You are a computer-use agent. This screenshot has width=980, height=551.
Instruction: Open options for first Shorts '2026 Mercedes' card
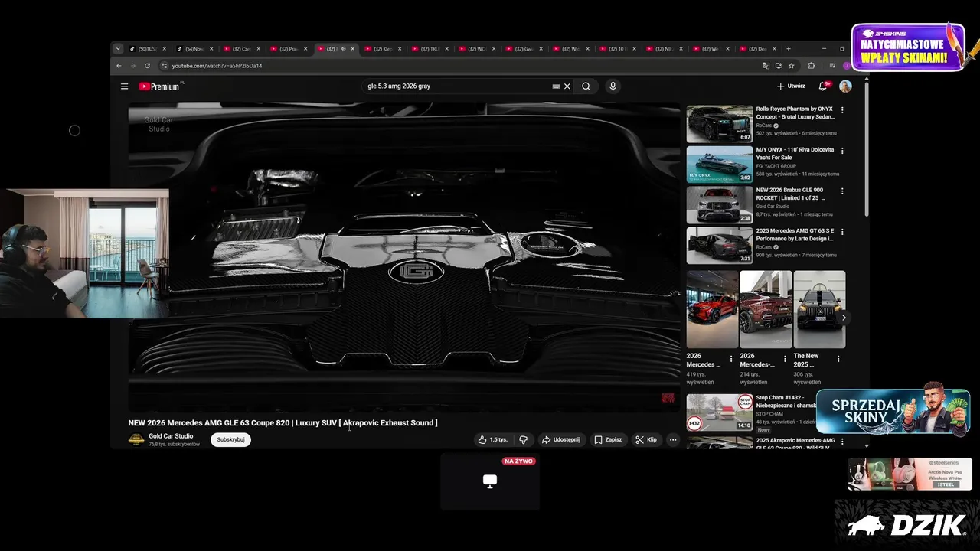point(731,358)
